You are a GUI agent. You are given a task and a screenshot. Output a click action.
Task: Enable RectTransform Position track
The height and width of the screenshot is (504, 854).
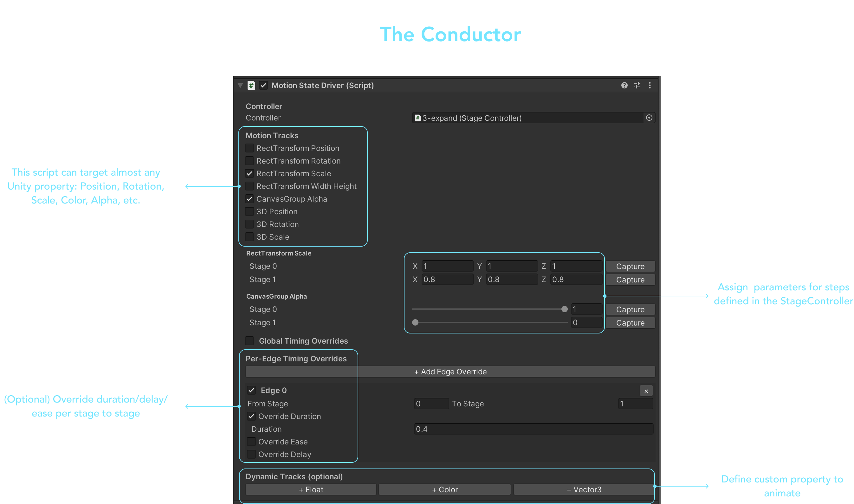249,148
